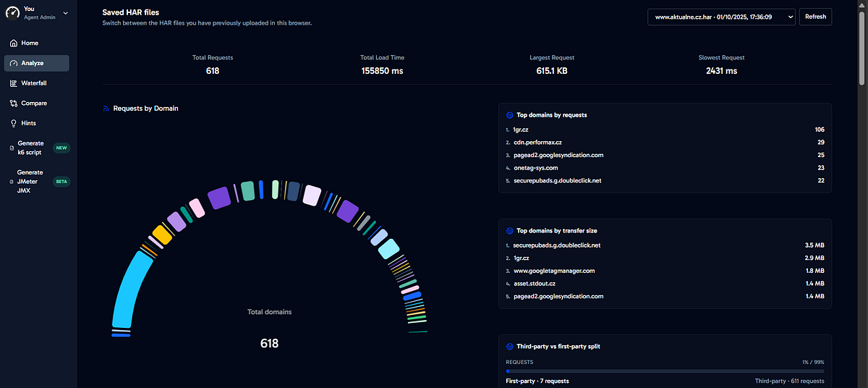868x388 pixels.
Task: Click www.googletagmanager.com domain row
Action: tap(665, 271)
